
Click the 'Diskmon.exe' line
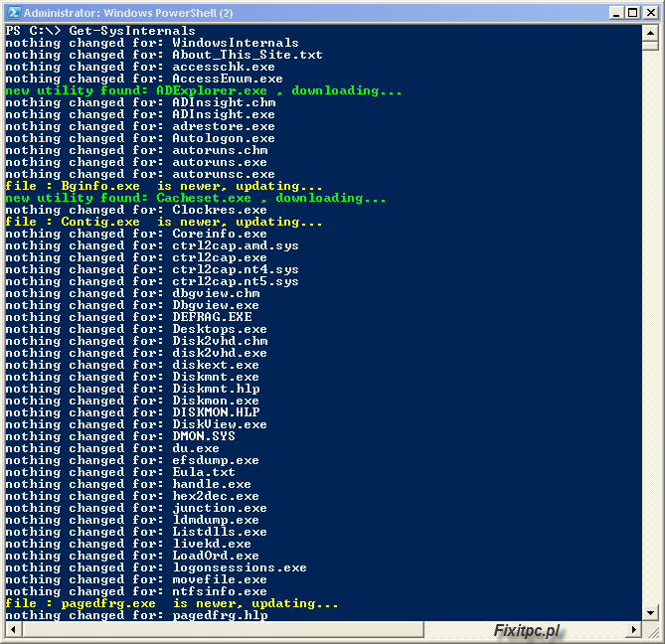pyautogui.click(x=132, y=401)
